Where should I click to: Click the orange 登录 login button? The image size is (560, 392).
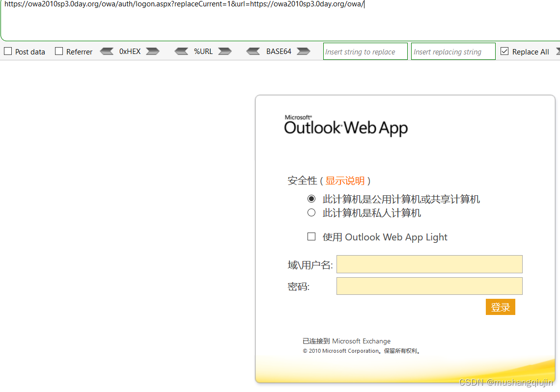pos(501,307)
